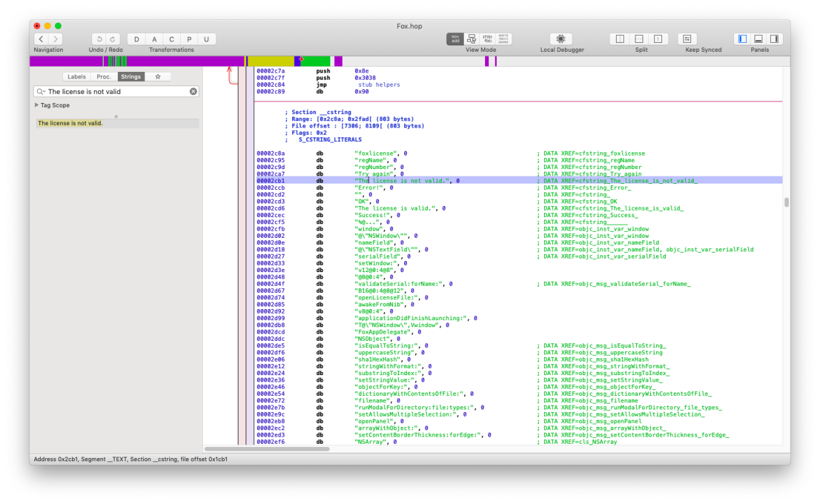Toggle the bottom panel visibility
820x504 pixels.
coord(758,40)
